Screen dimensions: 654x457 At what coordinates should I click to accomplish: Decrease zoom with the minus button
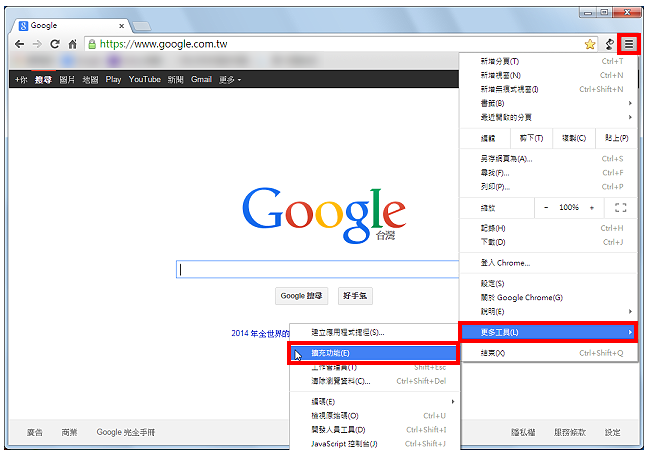(546, 207)
